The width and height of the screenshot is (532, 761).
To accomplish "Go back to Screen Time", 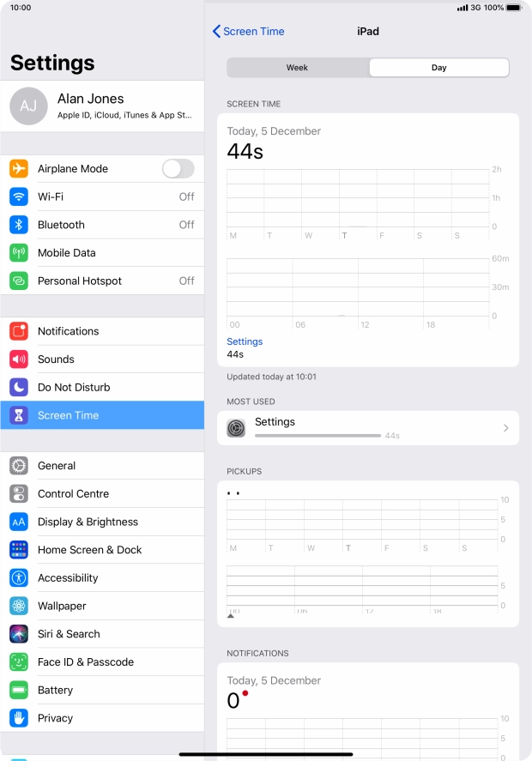I will (249, 32).
